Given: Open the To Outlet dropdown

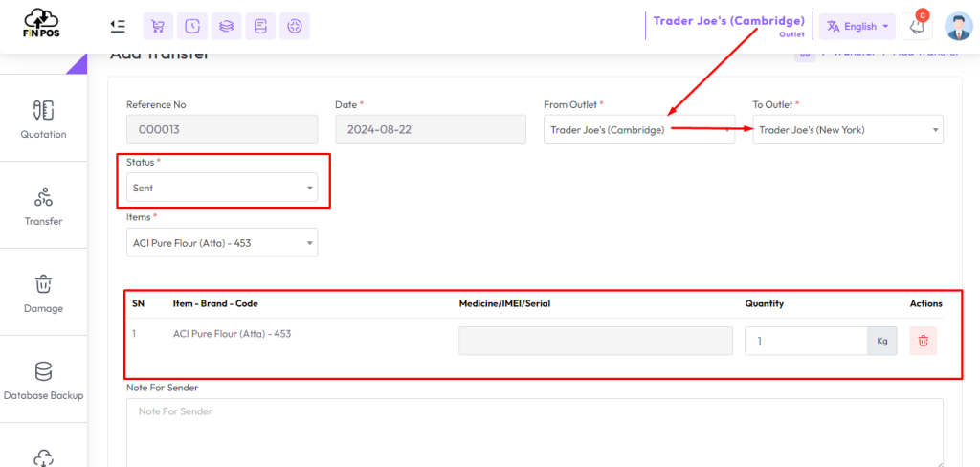Looking at the screenshot, I should point(848,129).
